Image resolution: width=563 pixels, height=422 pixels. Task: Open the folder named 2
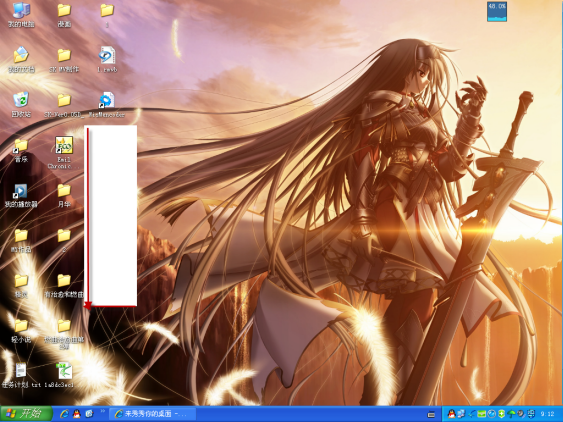coord(64,241)
